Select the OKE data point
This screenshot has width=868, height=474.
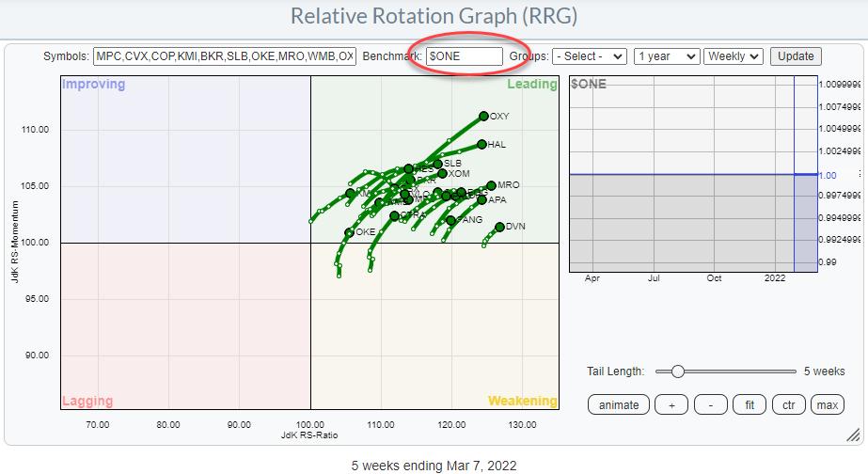click(350, 231)
